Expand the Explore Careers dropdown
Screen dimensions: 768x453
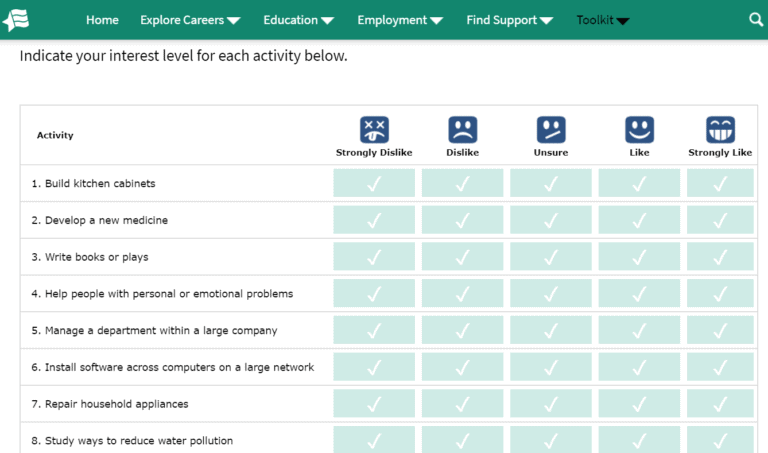point(190,20)
